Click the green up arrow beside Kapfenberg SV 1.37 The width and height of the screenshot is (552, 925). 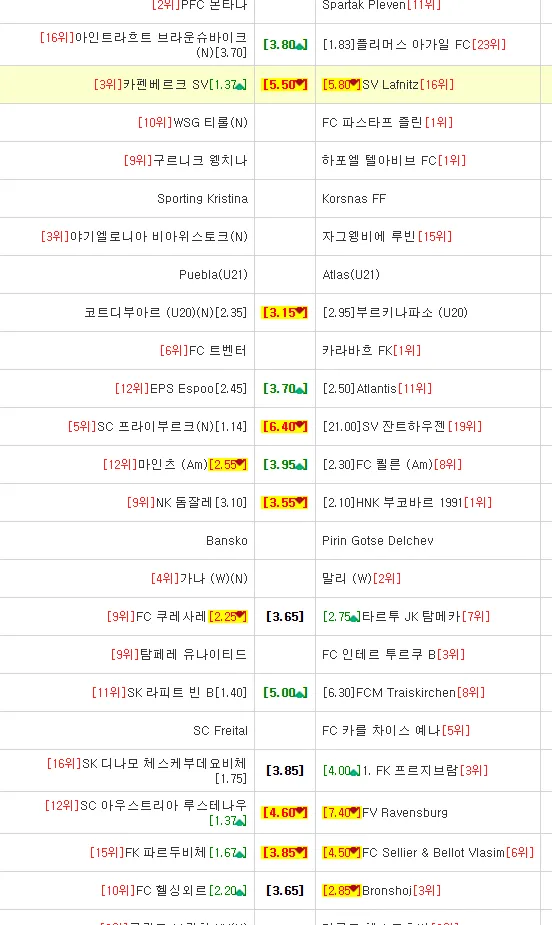point(239,85)
